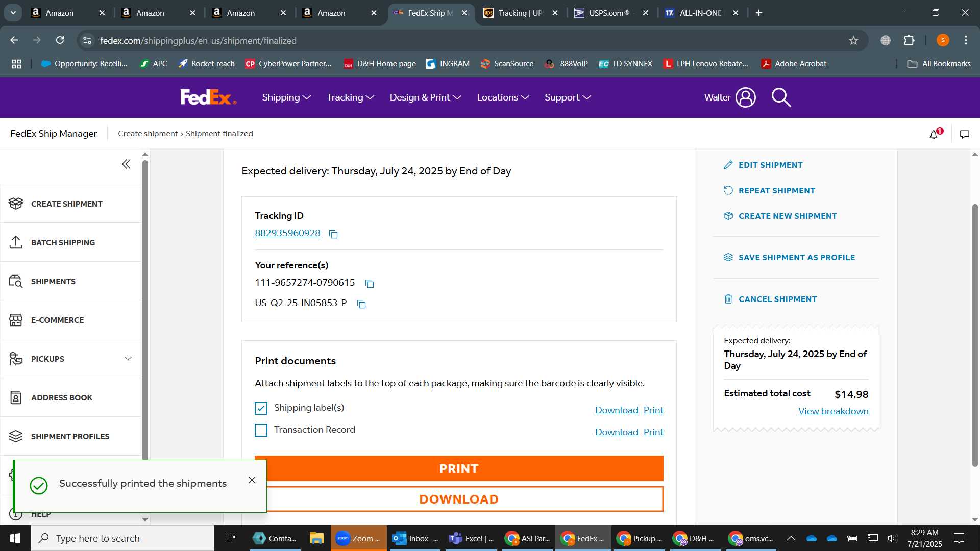Collapse the Ship Manager sidebar
Viewport: 980px width, 551px height.
[126, 164]
